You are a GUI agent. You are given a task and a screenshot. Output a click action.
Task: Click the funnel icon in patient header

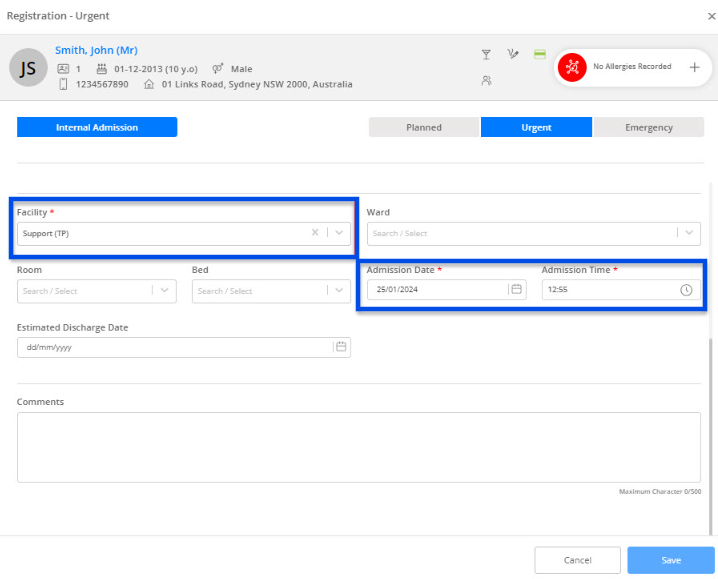point(486,54)
